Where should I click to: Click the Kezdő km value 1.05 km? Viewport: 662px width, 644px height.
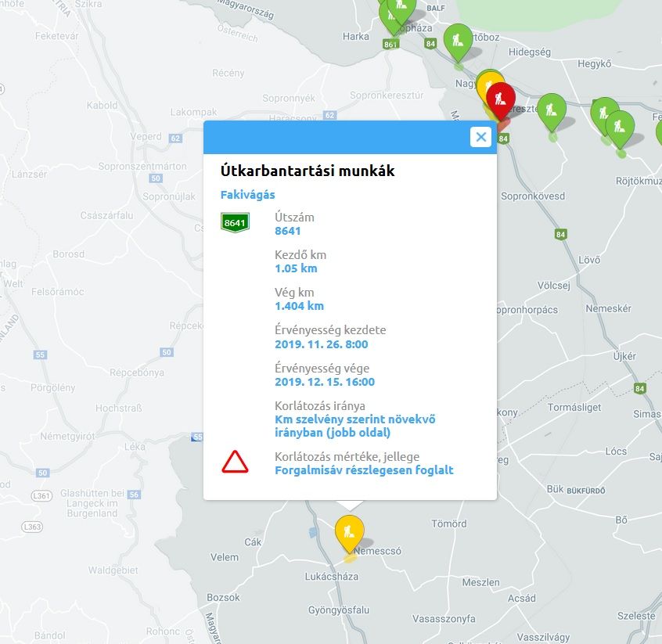pos(296,268)
